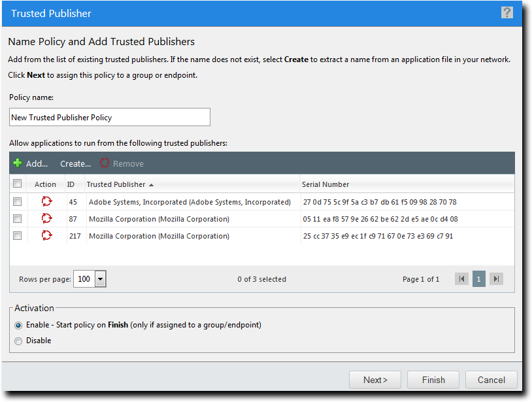Check the ID 87 Mozilla row checkbox
Screen dimensions: 532x402
tap(17, 218)
